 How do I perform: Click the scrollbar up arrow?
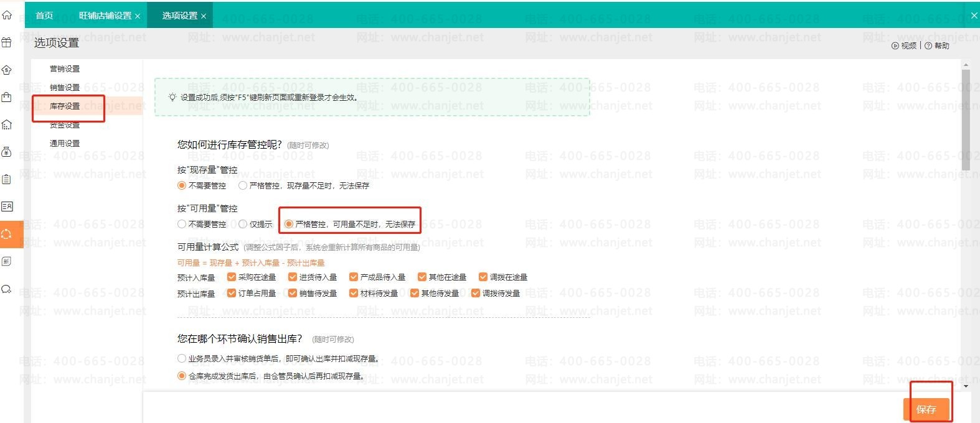pyautogui.click(x=966, y=65)
